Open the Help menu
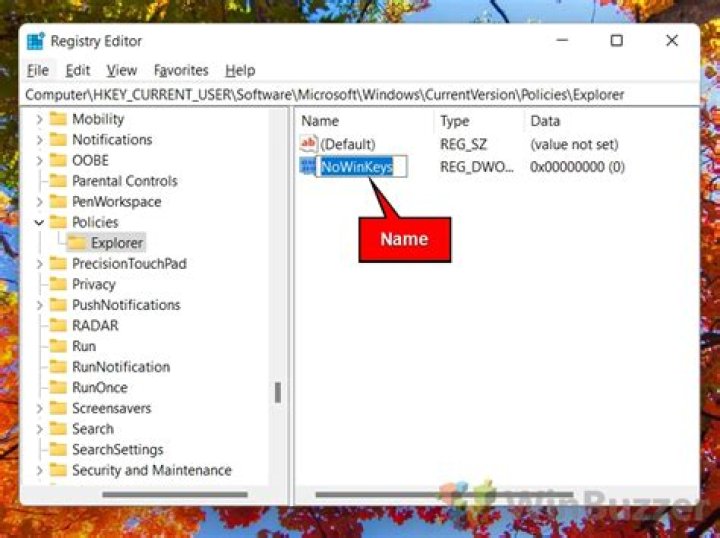 click(240, 70)
